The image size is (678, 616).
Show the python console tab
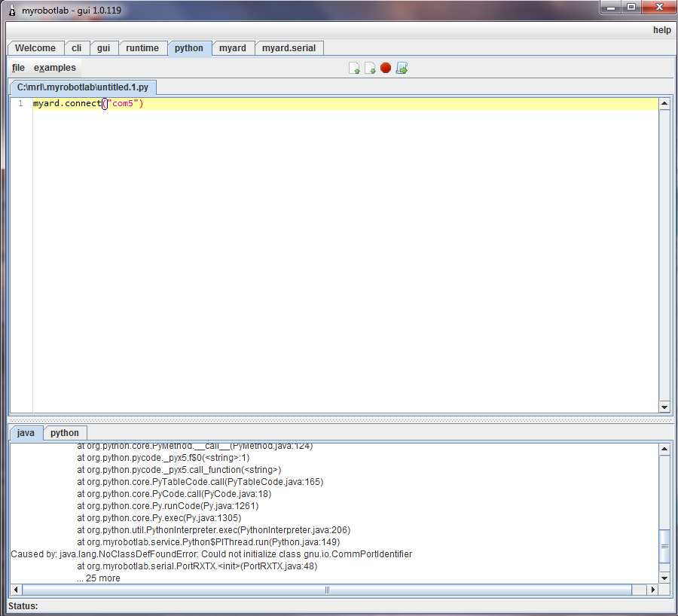click(x=65, y=433)
